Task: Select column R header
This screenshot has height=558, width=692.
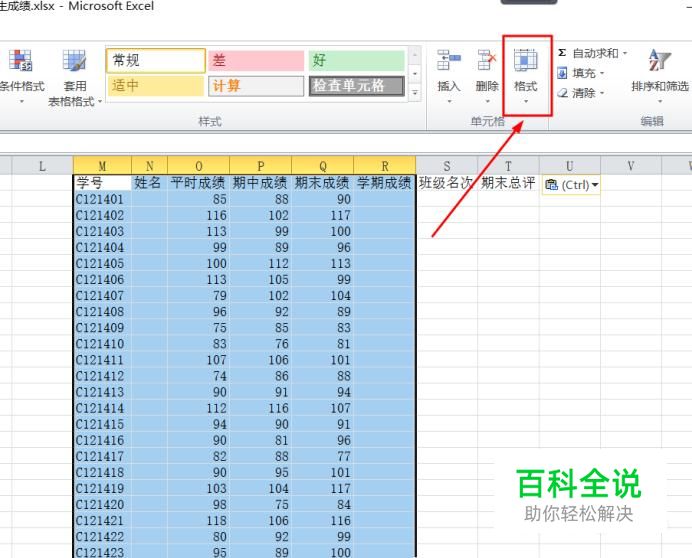Action: click(x=384, y=166)
